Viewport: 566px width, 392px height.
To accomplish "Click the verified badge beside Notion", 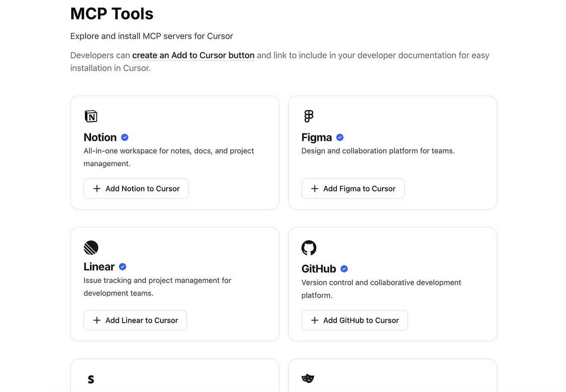I will point(125,137).
